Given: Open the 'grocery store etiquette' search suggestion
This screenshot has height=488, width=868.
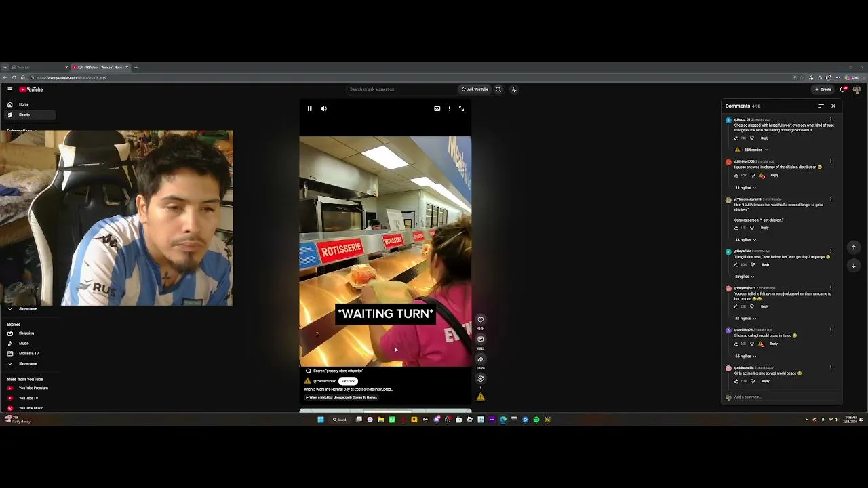Looking at the screenshot, I should tap(334, 371).
